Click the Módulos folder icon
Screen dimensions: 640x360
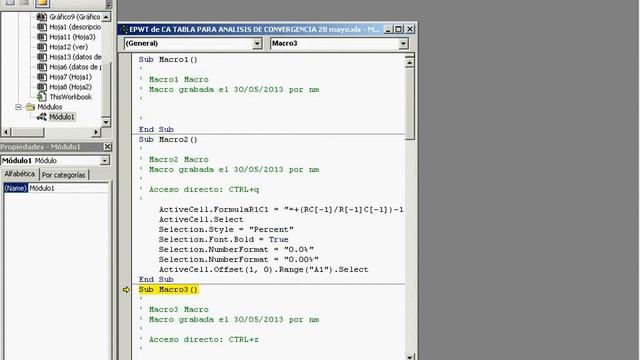(x=30, y=107)
